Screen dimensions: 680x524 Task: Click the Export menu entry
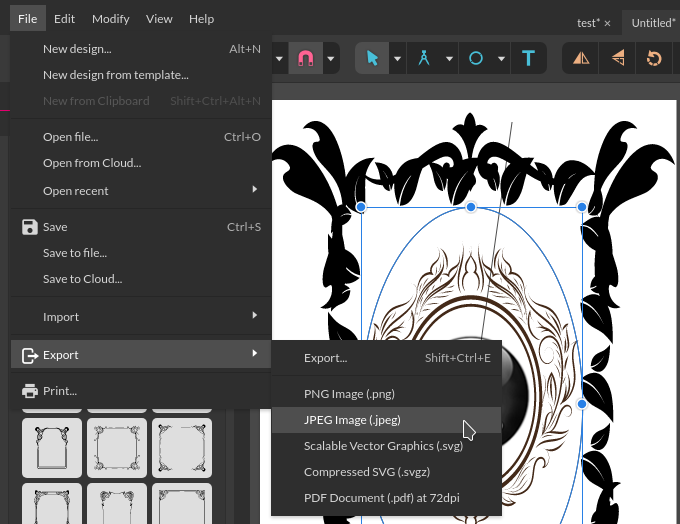click(141, 355)
